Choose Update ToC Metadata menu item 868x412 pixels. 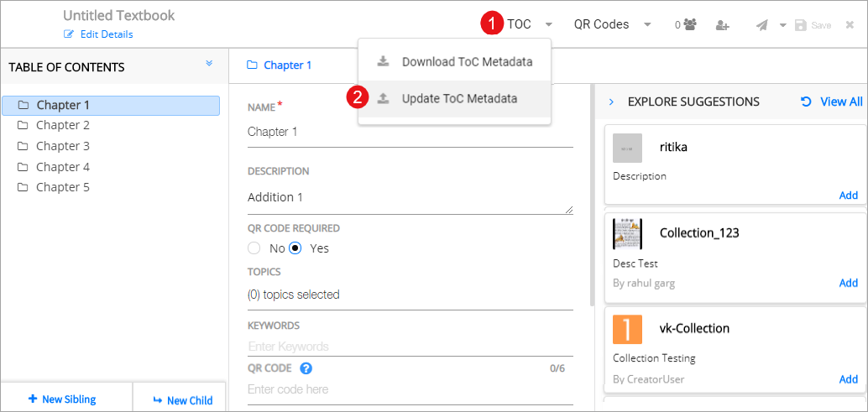(458, 99)
